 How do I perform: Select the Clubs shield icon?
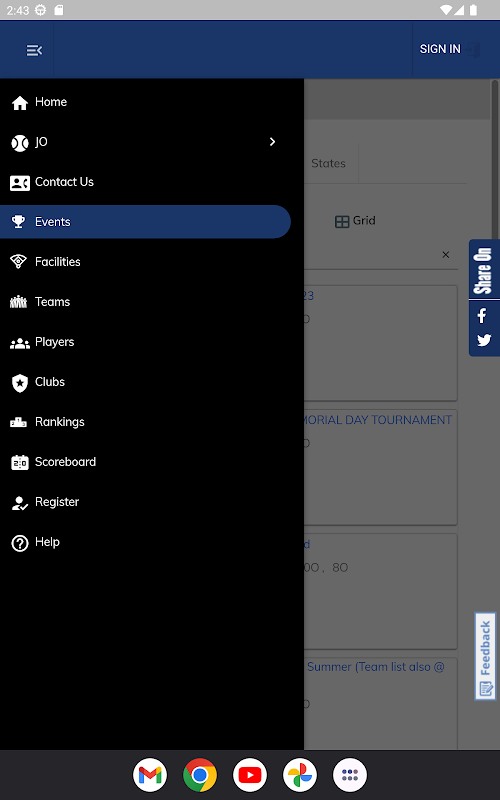pyautogui.click(x=19, y=383)
